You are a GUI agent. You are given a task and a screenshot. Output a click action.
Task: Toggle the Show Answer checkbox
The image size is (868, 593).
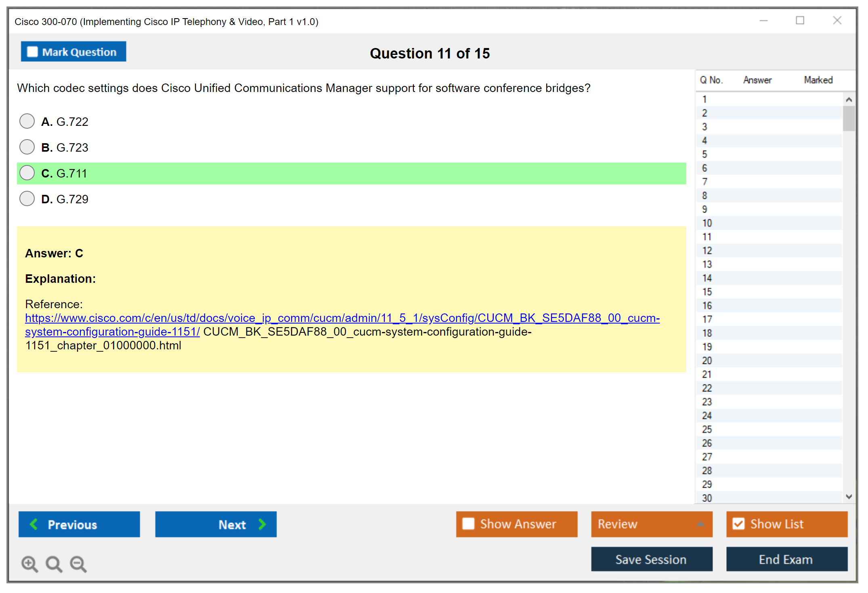tap(468, 524)
